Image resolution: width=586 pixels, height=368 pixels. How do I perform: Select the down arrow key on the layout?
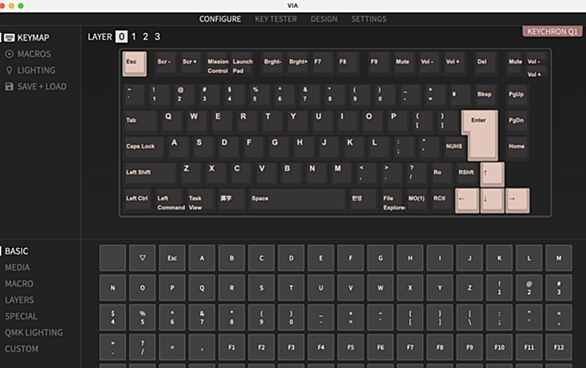click(x=492, y=201)
